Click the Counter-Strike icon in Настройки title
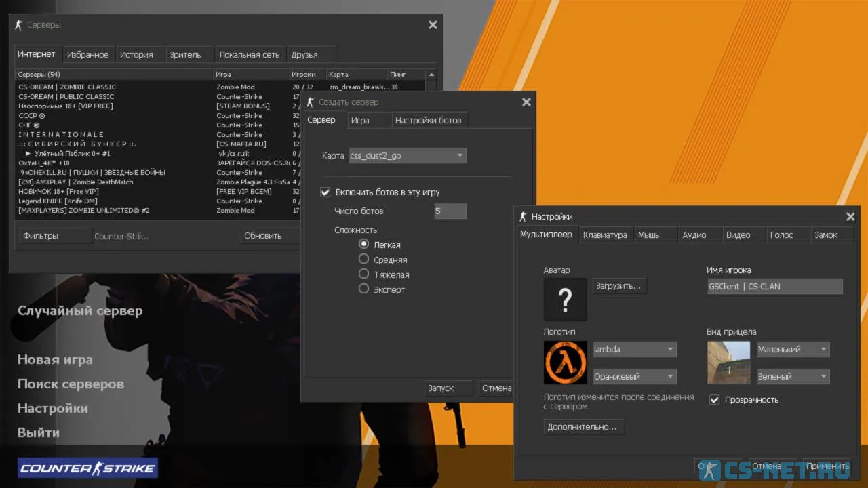Screen dimensions: 868x488 click(x=523, y=217)
